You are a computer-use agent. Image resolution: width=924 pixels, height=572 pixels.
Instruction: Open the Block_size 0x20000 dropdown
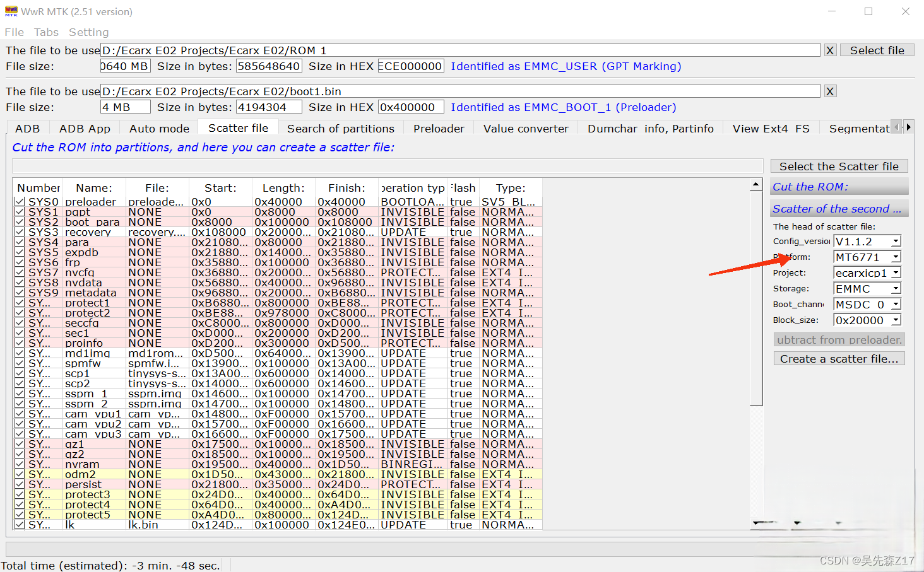[896, 320]
